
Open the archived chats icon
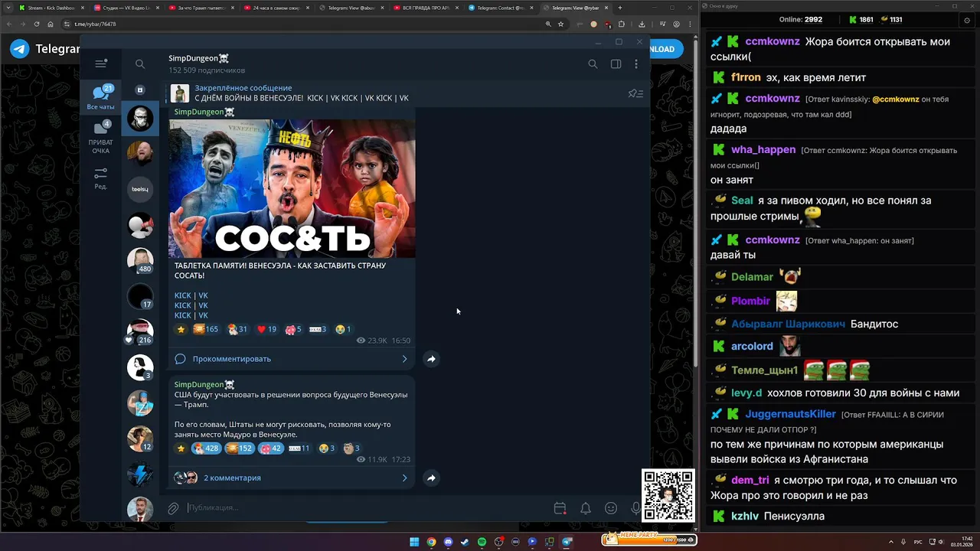coord(140,90)
